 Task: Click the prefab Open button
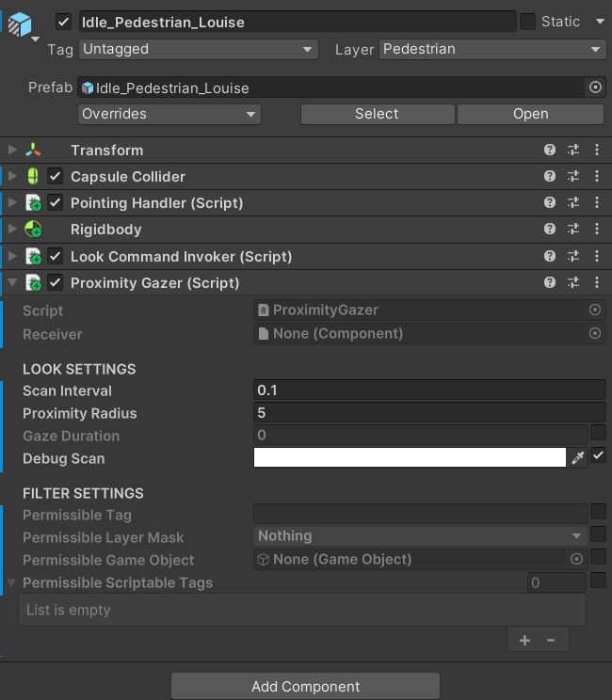[531, 114]
